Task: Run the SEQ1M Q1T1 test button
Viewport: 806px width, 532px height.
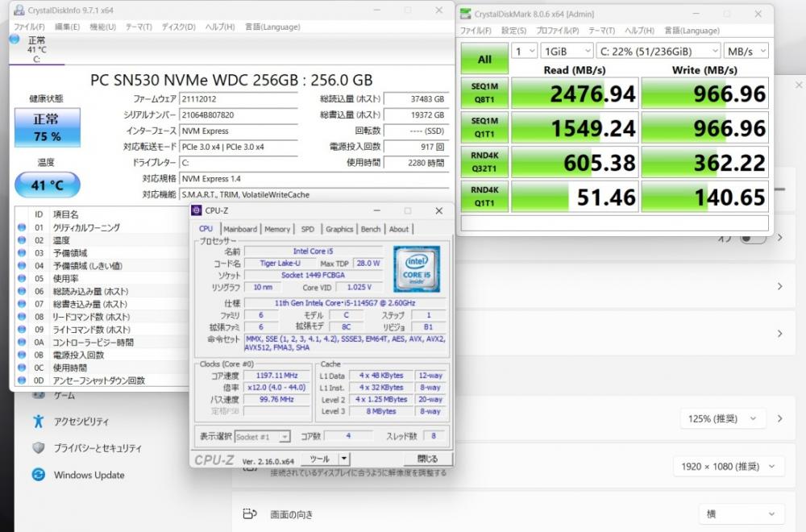Action: click(484, 127)
